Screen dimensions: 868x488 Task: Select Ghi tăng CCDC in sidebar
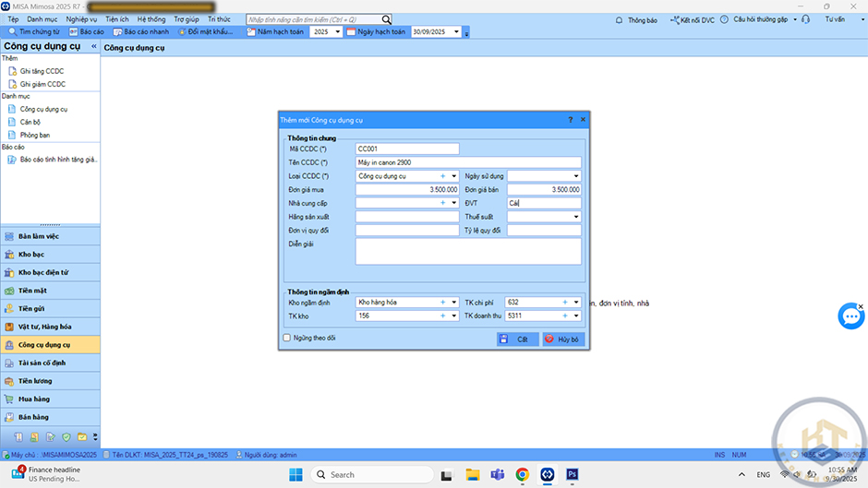click(42, 70)
